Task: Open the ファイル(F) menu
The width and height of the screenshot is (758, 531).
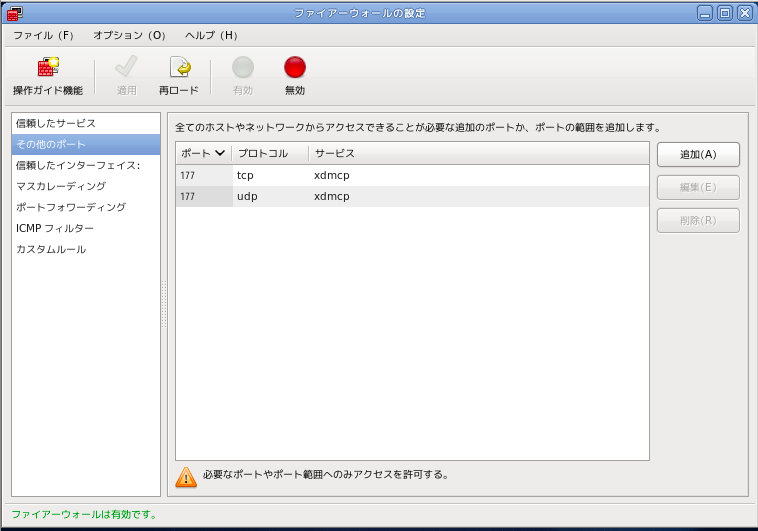Action: [43, 35]
